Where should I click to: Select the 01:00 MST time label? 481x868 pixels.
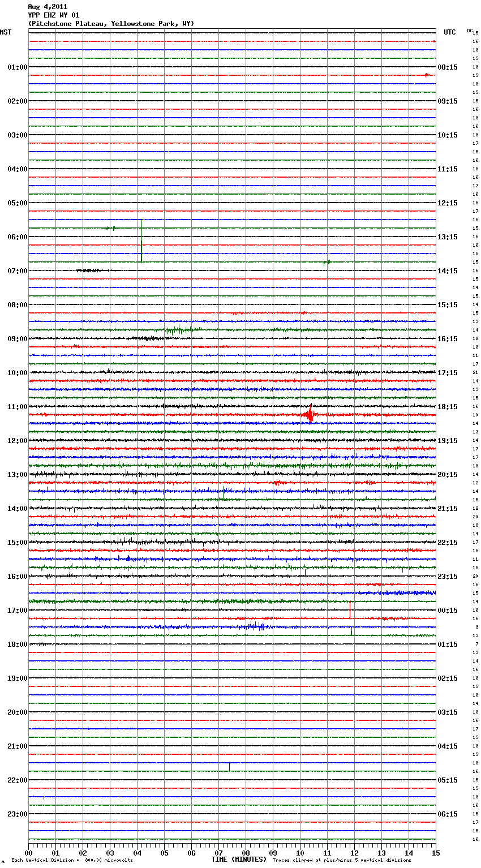(18, 67)
